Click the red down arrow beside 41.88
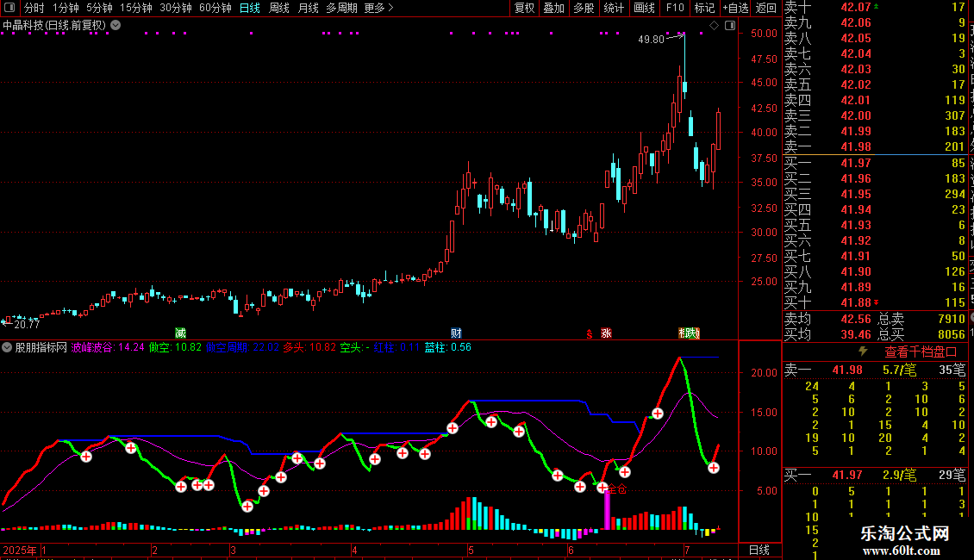The image size is (974, 560). (877, 302)
